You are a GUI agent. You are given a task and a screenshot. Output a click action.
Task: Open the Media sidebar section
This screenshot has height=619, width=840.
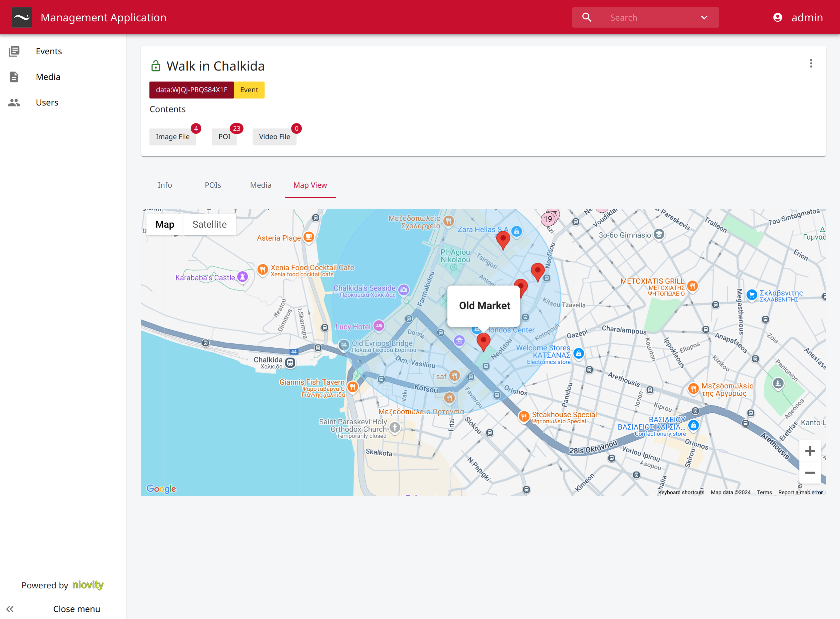63,77
